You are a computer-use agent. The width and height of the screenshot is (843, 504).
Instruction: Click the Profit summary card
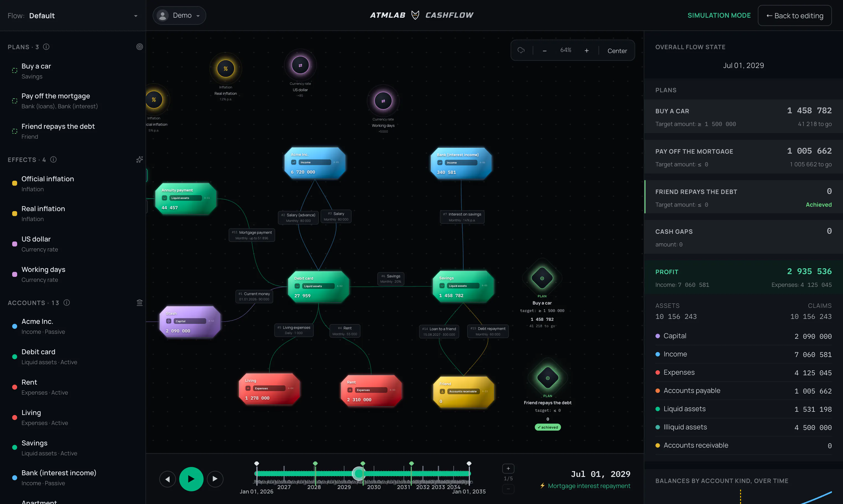click(x=743, y=277)
